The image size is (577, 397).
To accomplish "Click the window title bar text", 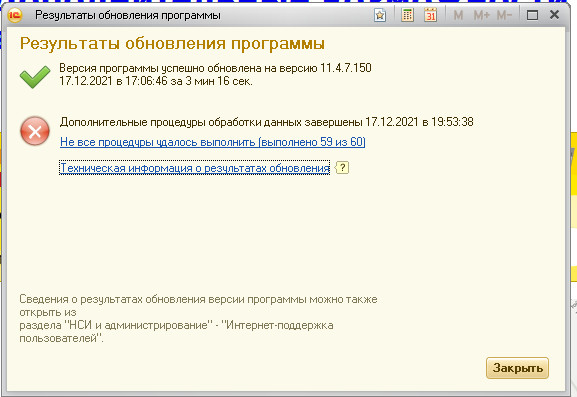I will pyautogui.click(x=128, y=15).
